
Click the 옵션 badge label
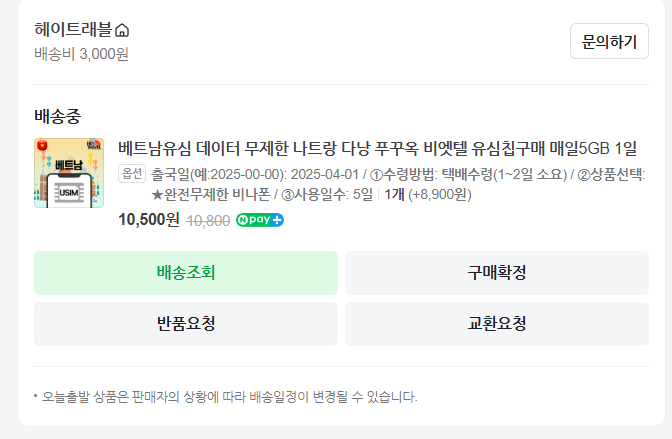132,173
